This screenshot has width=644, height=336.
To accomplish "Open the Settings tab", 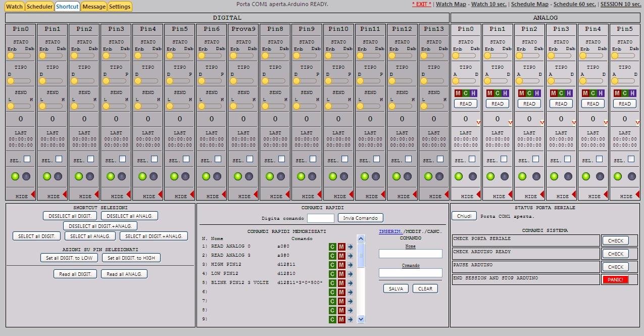I will coord(120,7).
